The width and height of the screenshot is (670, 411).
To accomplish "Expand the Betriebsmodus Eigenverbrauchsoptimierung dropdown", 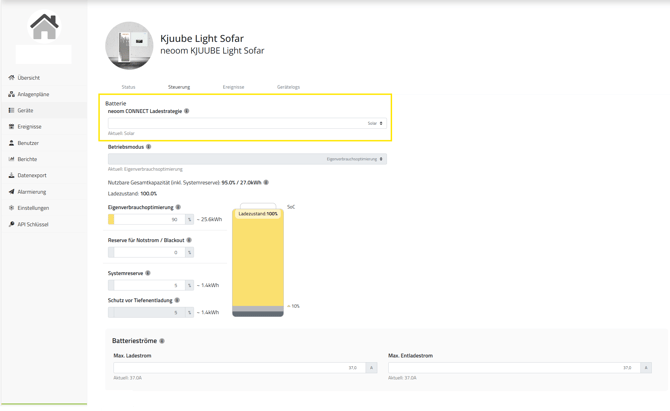I will click(x=247, y=159).
